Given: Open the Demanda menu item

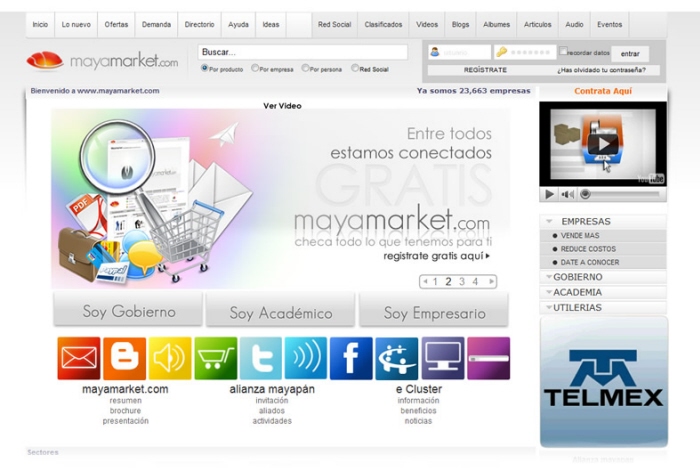Looking at the screenshot, I should pyautogui.click(x=156, y=25).
